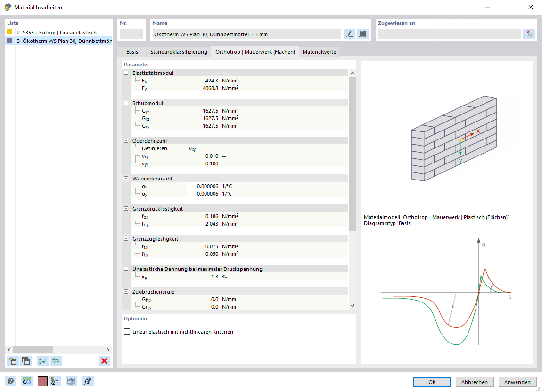Click the Gyz value 1627.5
542x392 pixels.
(203, 111)
